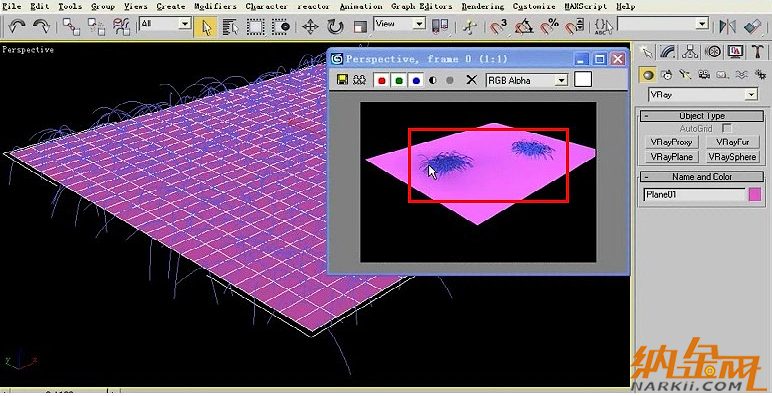Activate the Select and Link tool

(71, 26)
